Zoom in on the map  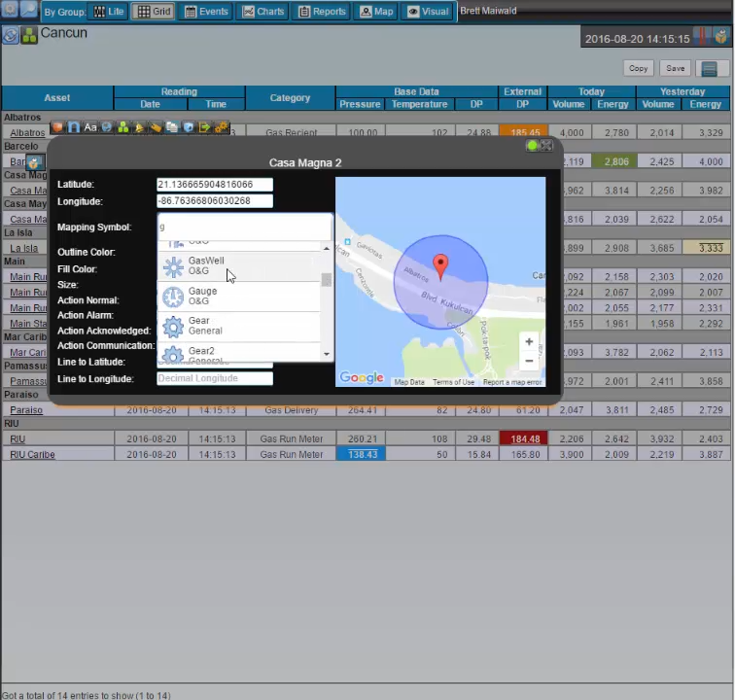click(529, 341)
